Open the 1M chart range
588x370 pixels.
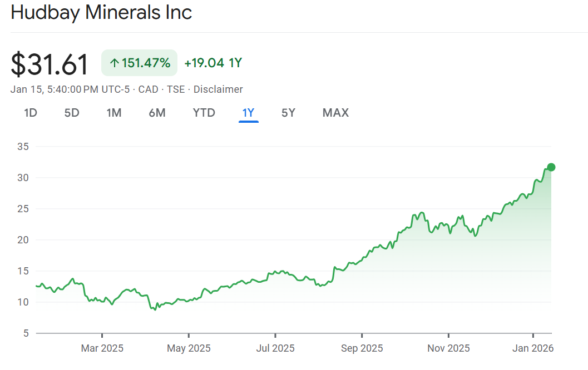tap(114, 113)
